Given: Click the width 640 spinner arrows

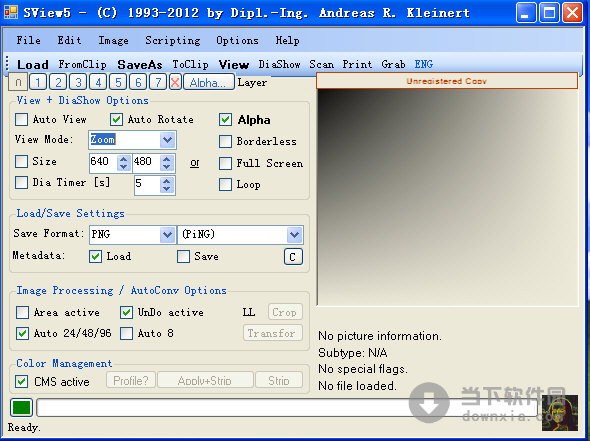Looking at the screenshot, I should coord(123,163).
